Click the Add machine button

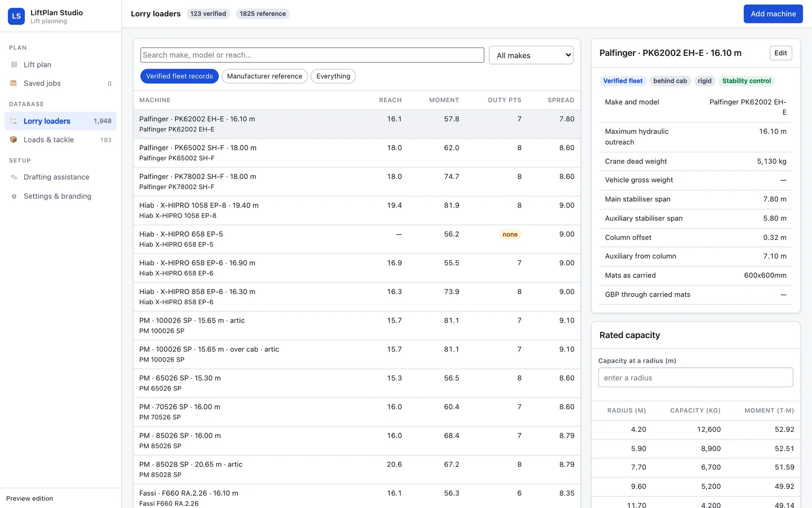(773, 14)
